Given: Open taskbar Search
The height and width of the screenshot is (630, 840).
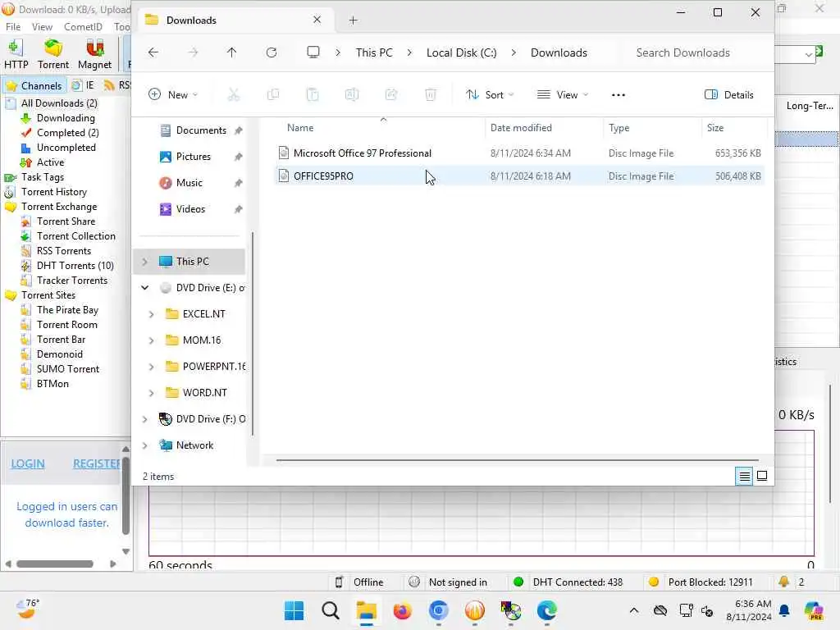Looking at the screenshot, I should tap(330, 610).
